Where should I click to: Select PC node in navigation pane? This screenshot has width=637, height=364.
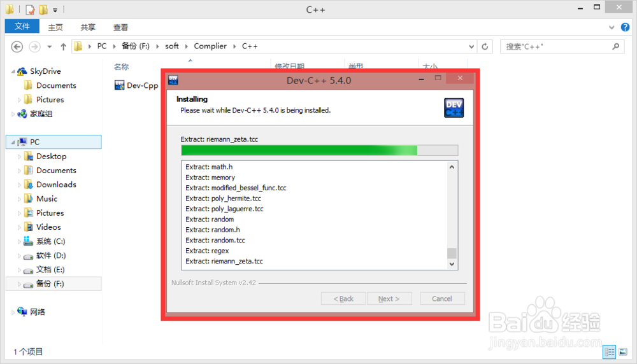coord(54,142)
